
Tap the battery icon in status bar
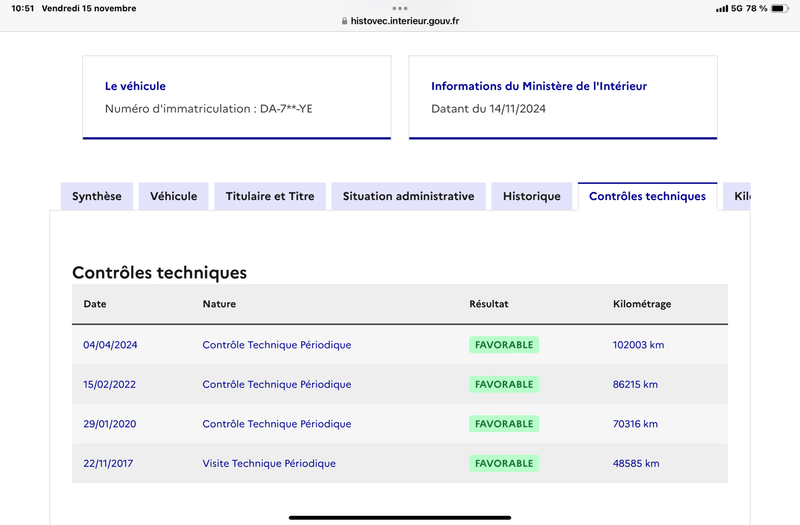780,8
